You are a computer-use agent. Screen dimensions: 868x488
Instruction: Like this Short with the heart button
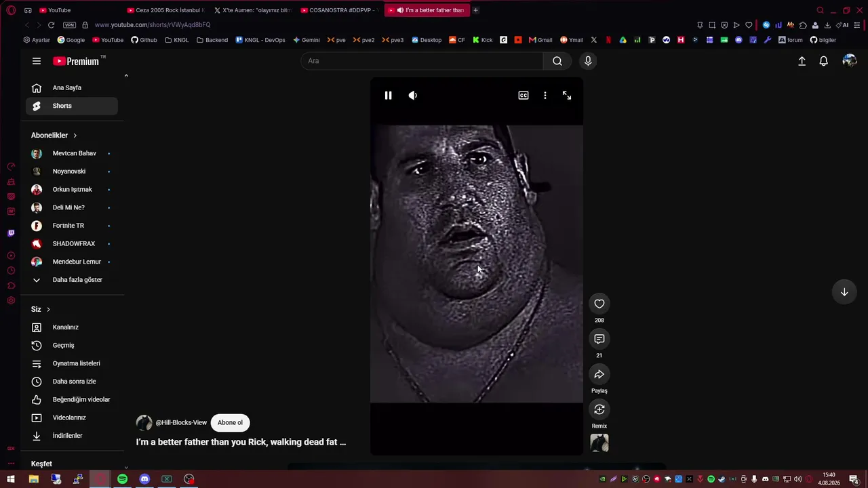click(x=599, y=304)
